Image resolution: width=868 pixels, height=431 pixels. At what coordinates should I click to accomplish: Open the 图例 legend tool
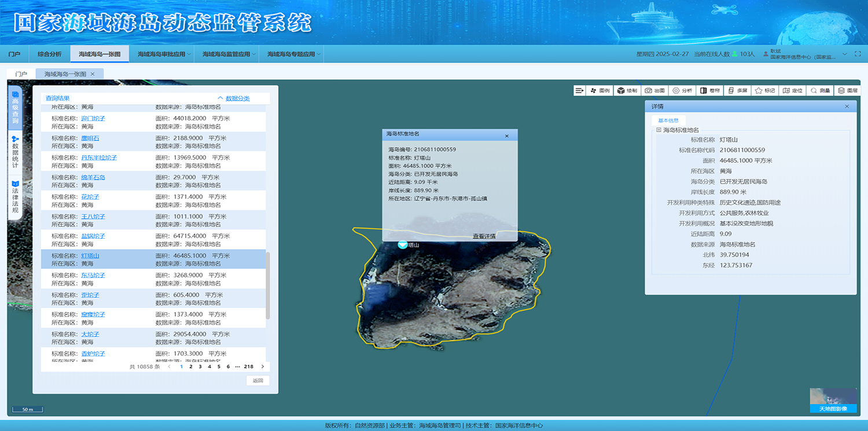click(x=600, y=90)
